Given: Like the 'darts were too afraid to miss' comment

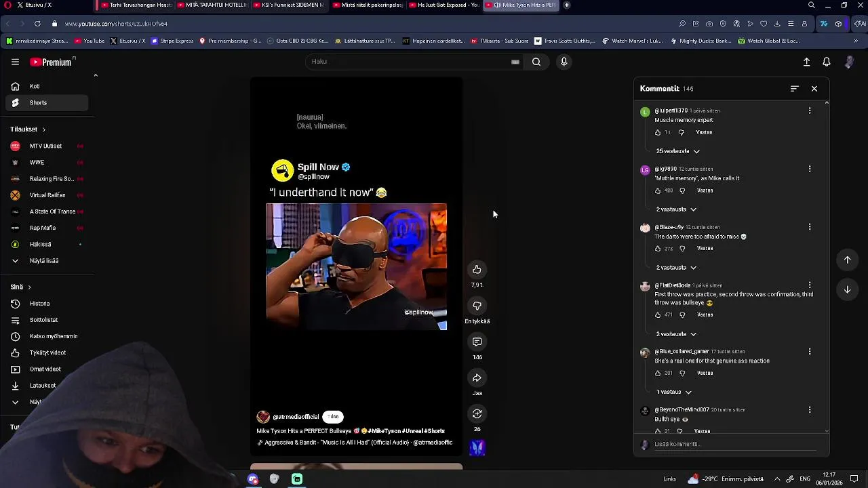Looking at the screenshot, I should pyautogui.click(x=658, y=249).
